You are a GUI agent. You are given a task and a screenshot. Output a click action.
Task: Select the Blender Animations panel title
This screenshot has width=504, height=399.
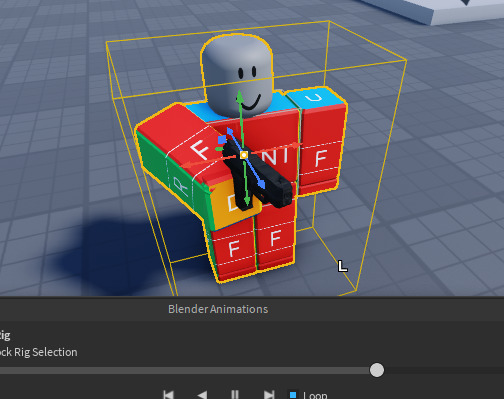218,309
